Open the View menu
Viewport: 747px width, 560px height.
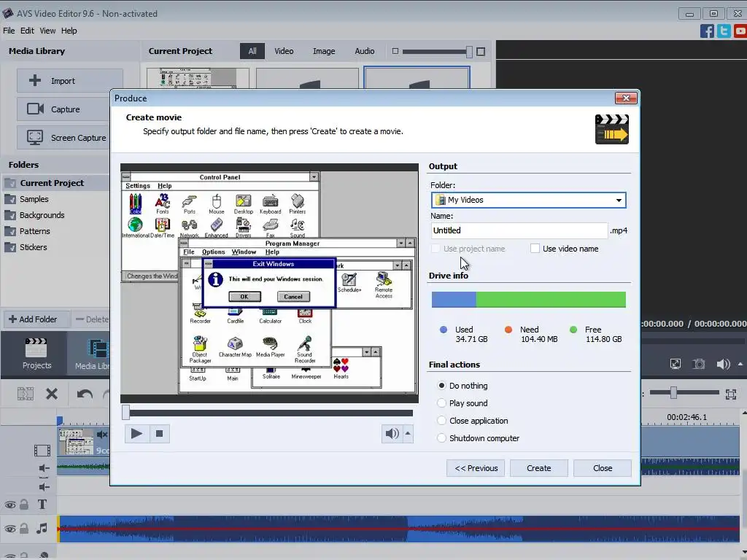[47, 31]
